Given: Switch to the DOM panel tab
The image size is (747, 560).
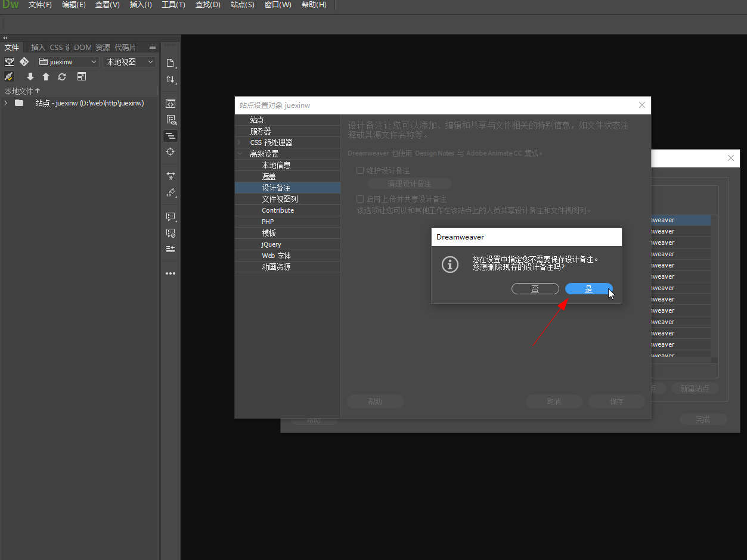Looking at the screenshot, I should pyautogui.click(x=83, y=47).
